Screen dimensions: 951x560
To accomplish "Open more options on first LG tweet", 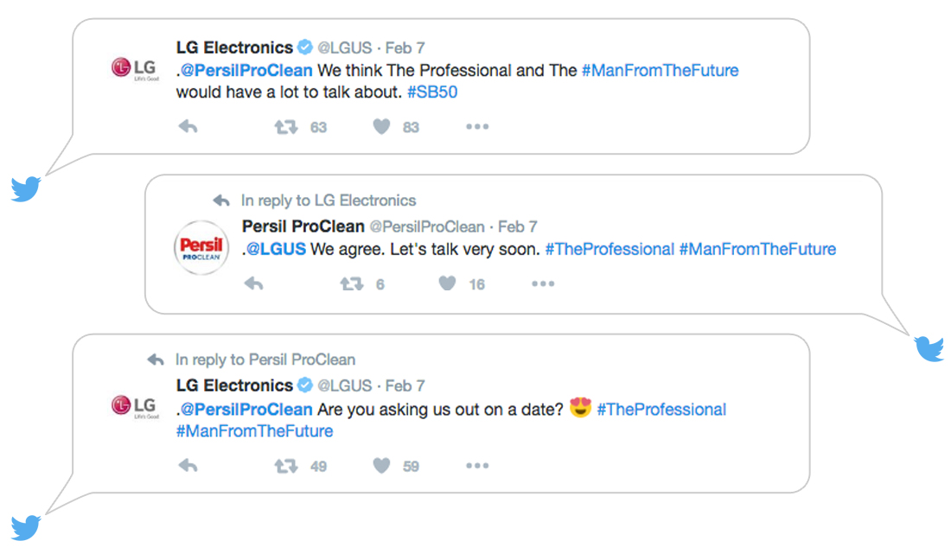I will tap(477, 127).
